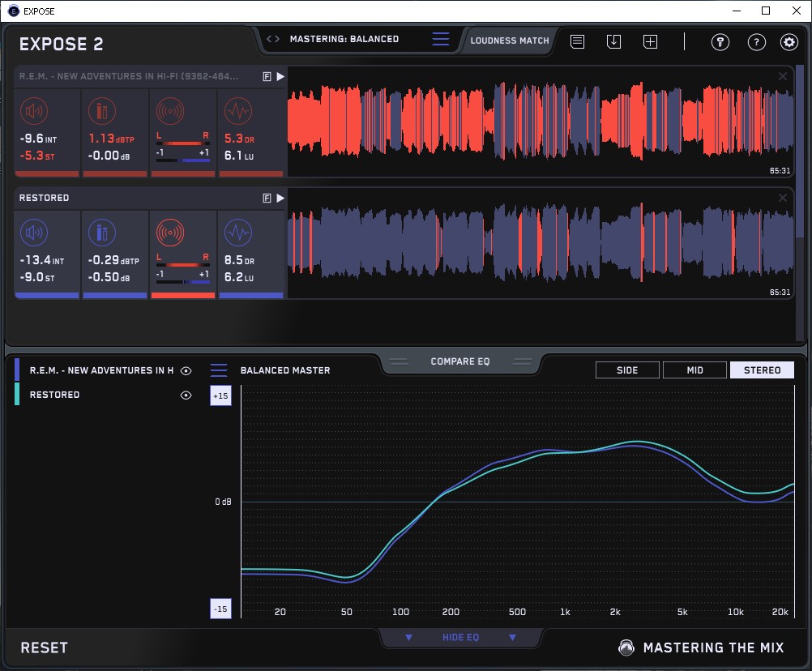Image resolution: width=812 pixels, height=671 pixels.
Task: Toggle the LOUDNESS MATCH button
Action: tap(509, 40)
